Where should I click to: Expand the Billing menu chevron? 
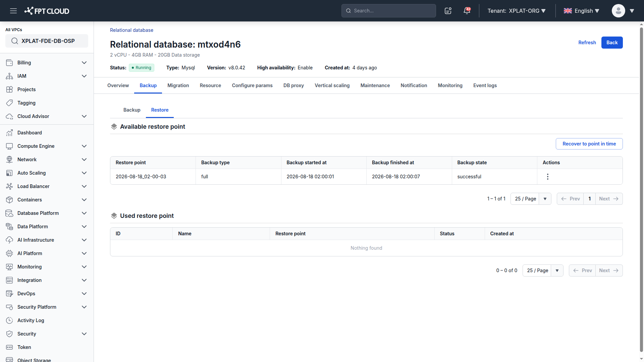tap(84, 63)
